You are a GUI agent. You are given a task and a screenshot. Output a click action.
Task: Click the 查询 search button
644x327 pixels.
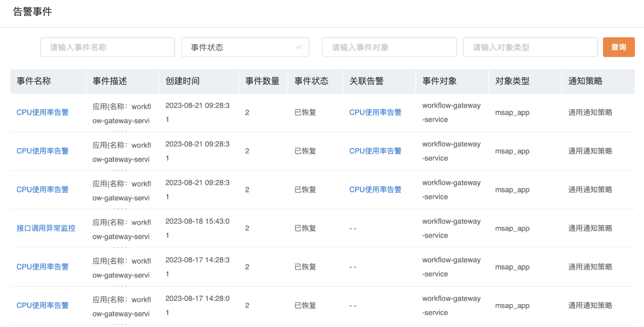[x=618, y=47]
